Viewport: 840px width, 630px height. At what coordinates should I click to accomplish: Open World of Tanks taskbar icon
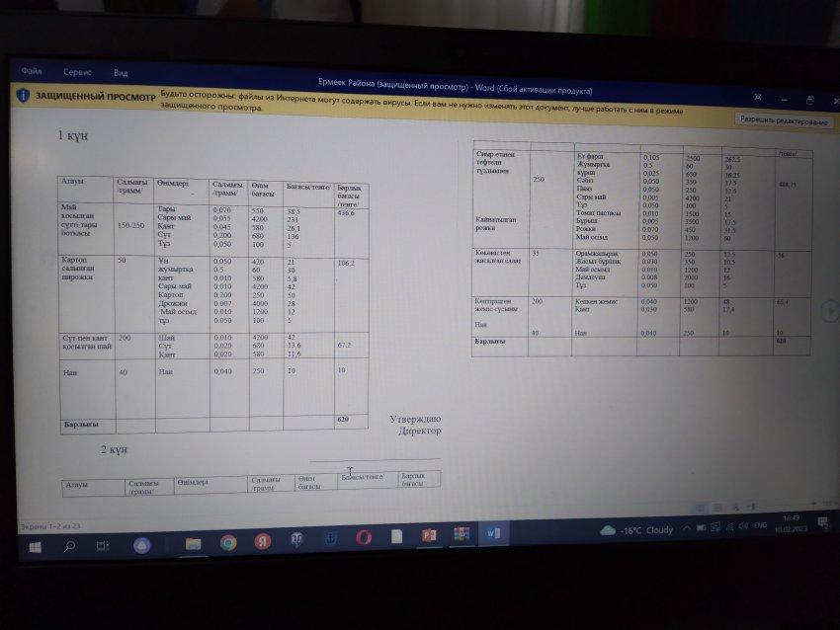(x=296, y=540)
